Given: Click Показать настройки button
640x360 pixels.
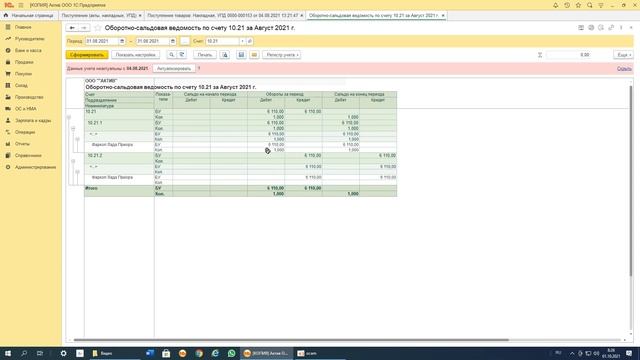Looking at the screenshot, I should pyautogui.click(x=136, y=55).
